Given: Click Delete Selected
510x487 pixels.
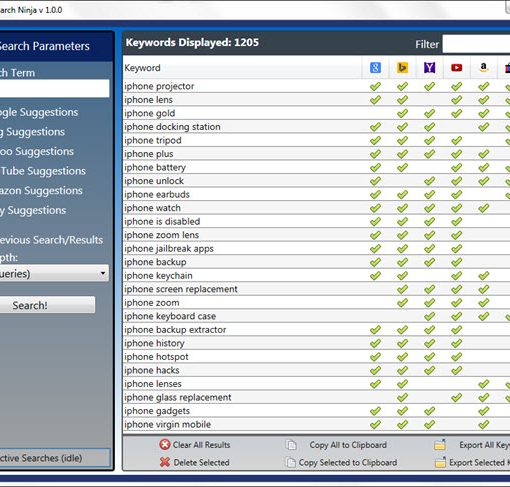Looking at the screenshot, I should click(201, 462).
